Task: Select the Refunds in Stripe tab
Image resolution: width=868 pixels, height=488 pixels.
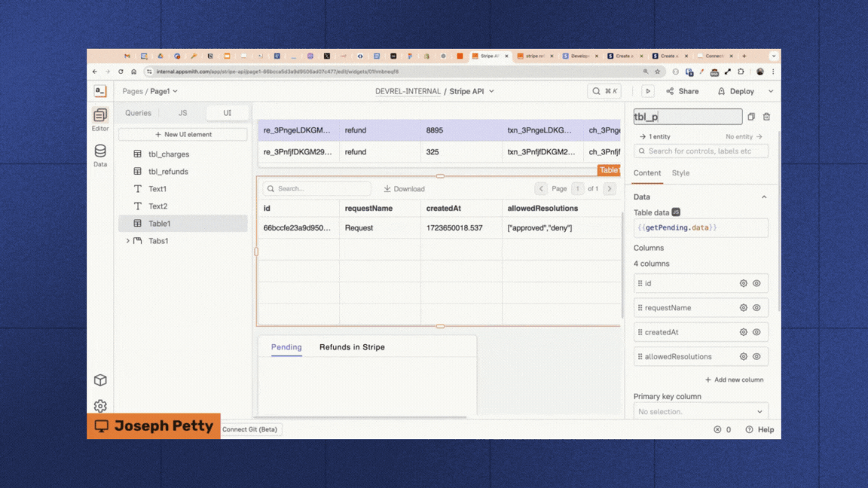Action: (x=352, y=347)
